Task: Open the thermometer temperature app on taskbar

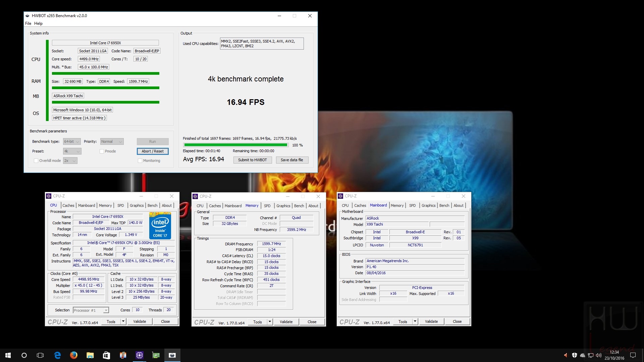Action: (123, 355)
